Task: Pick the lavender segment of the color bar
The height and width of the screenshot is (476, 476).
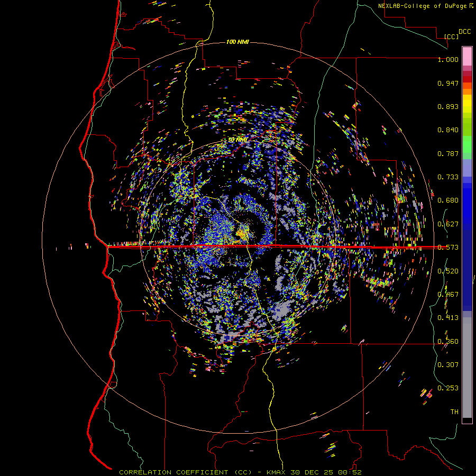Action: 467,168
